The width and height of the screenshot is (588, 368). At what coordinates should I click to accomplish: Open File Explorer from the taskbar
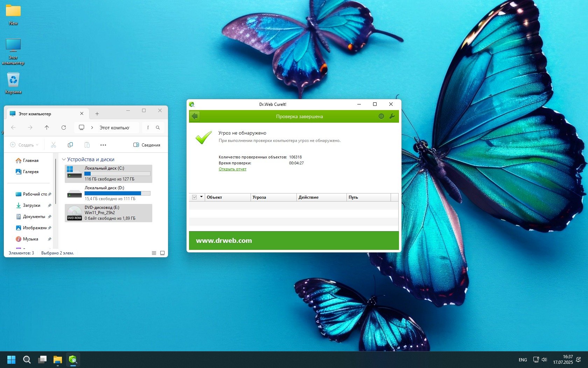tap(58, 360)
